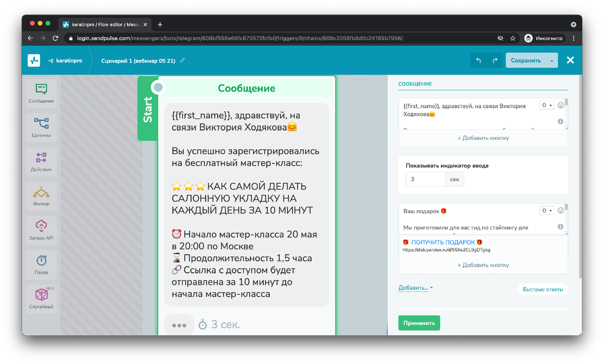Reload the browser page
Screen dimensions: 604x364
pos(55,38)
